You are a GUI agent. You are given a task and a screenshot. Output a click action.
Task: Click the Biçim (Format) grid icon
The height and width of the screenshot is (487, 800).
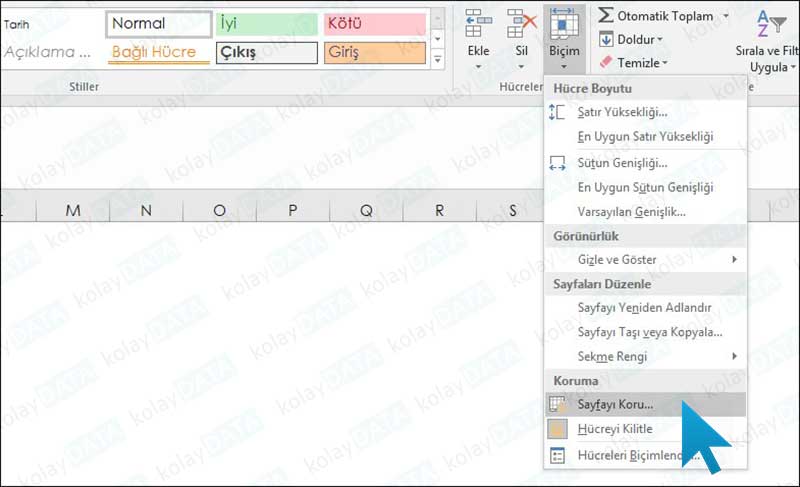(x=564, y=24)
